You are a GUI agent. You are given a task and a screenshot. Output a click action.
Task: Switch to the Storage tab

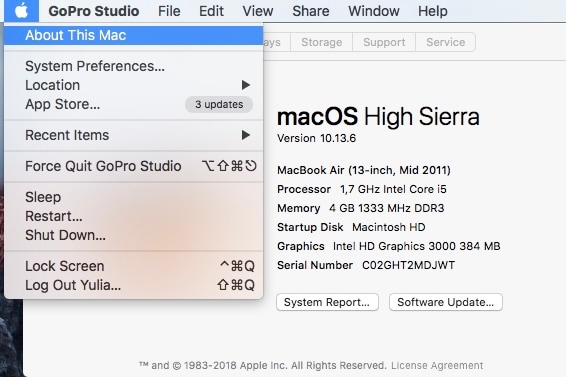322,42
